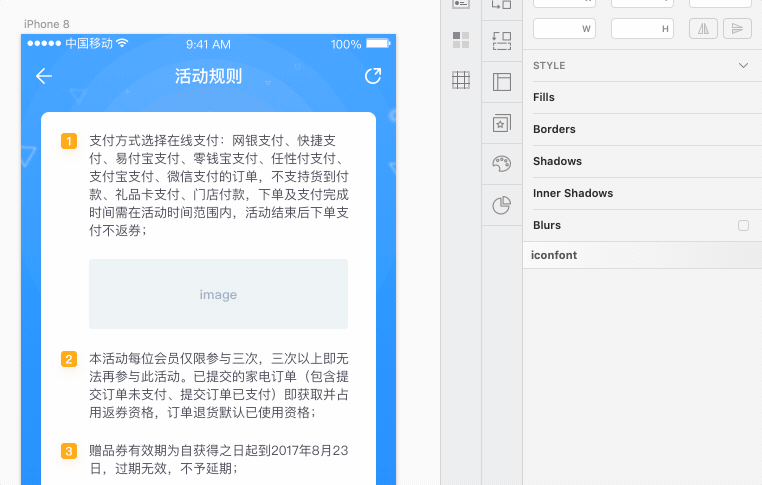Collapse the STYLE section chevron
This screenshot has width=762, height=485.
(743, 65)
